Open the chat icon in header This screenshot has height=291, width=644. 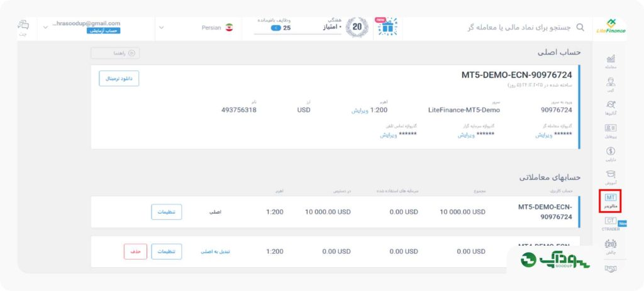pos(23,25)
